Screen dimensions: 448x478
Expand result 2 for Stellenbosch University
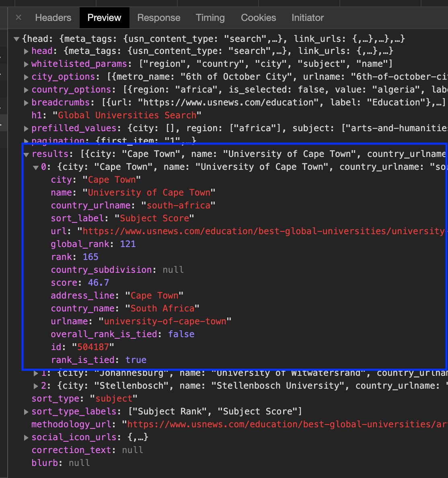click(x=35, y=385)
